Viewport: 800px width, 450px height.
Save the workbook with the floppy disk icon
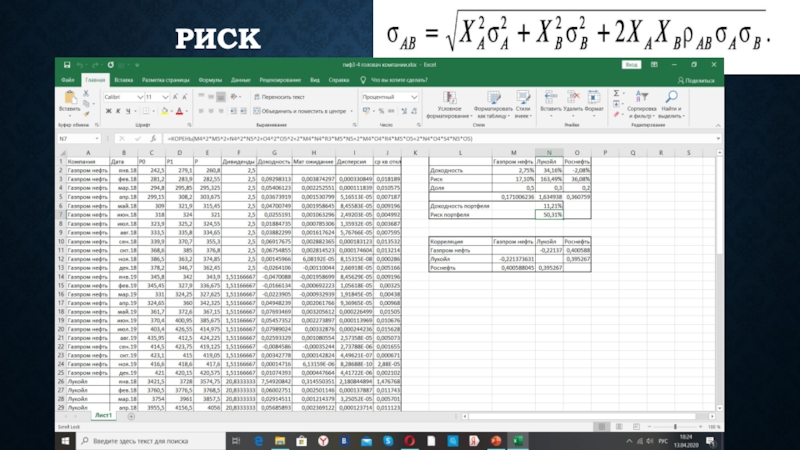(x=67, y=65)
